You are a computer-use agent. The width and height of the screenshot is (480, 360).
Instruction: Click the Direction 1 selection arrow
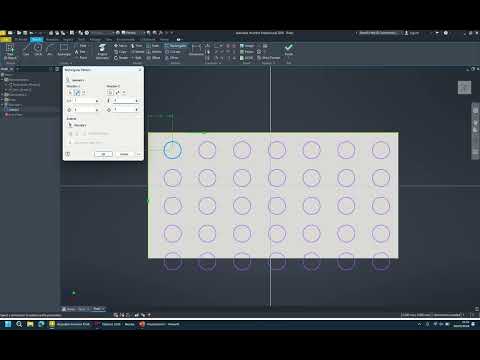click(70, 92)
